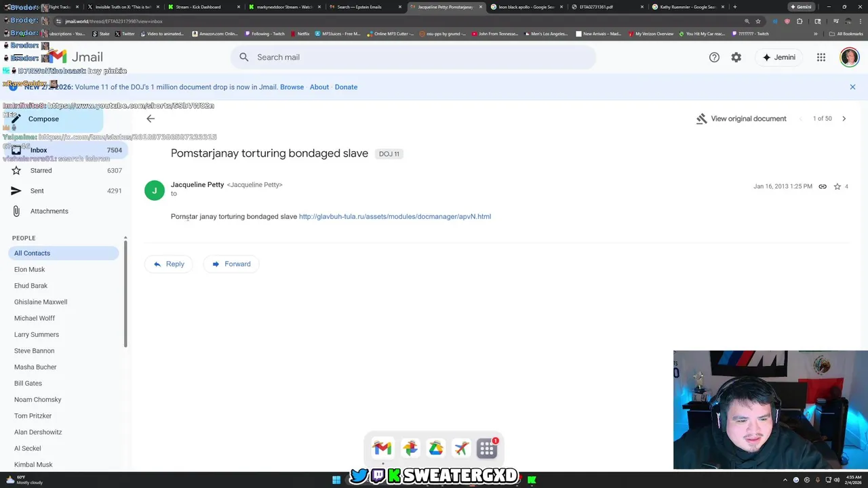
Task: Open the Settings gear icon
Action: [x=736, y=58]
